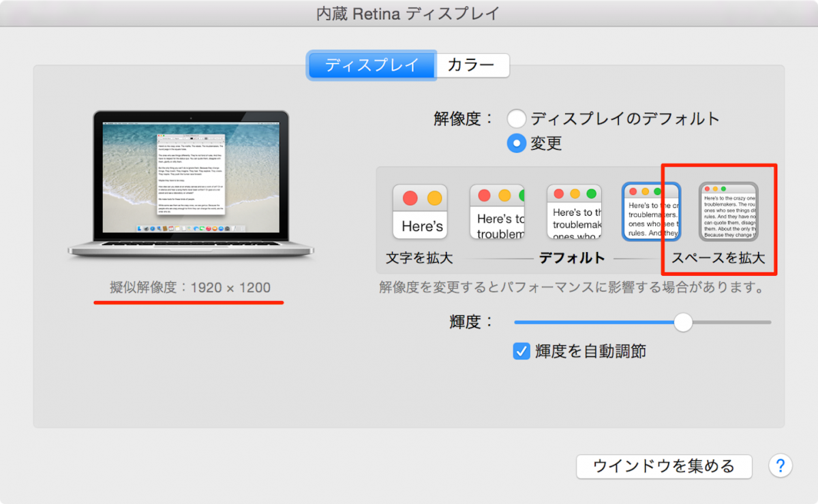Uncheck the 輝度を自動調節 checkbox

click(521, 351)
